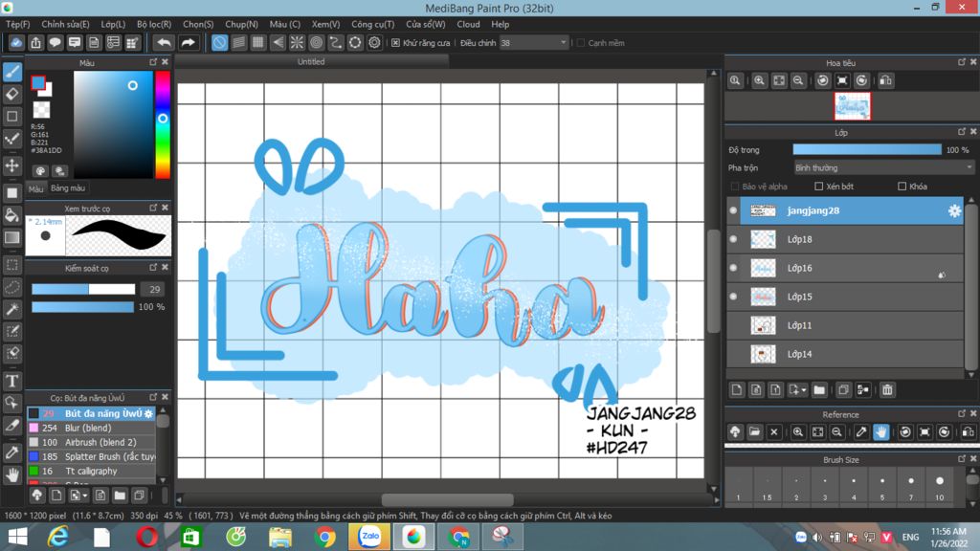Screen dimensions: 980x551
Task: Delete layer using trash icon
Action: (887, 390)
